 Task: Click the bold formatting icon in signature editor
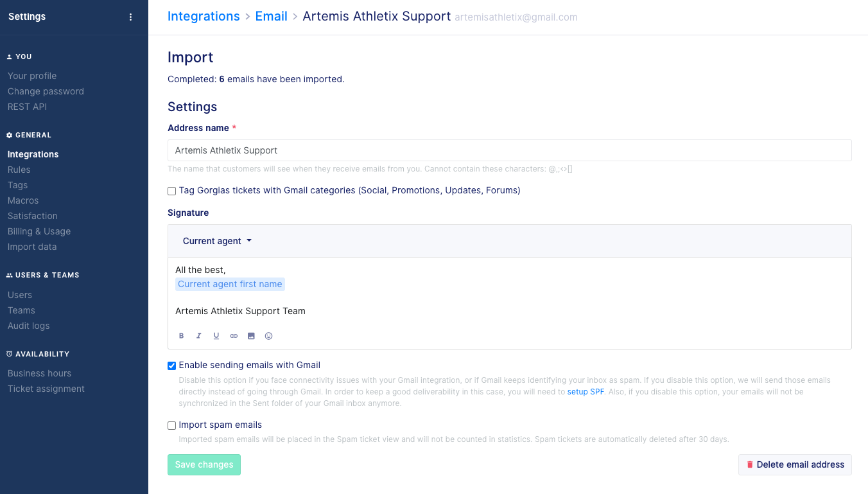[x=182, y=336]
